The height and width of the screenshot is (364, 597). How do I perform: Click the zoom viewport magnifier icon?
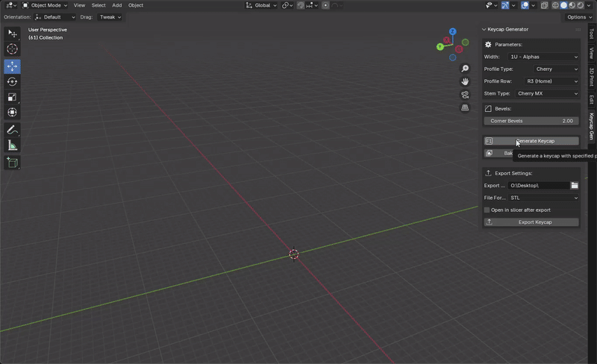click(x=465, y=69)
